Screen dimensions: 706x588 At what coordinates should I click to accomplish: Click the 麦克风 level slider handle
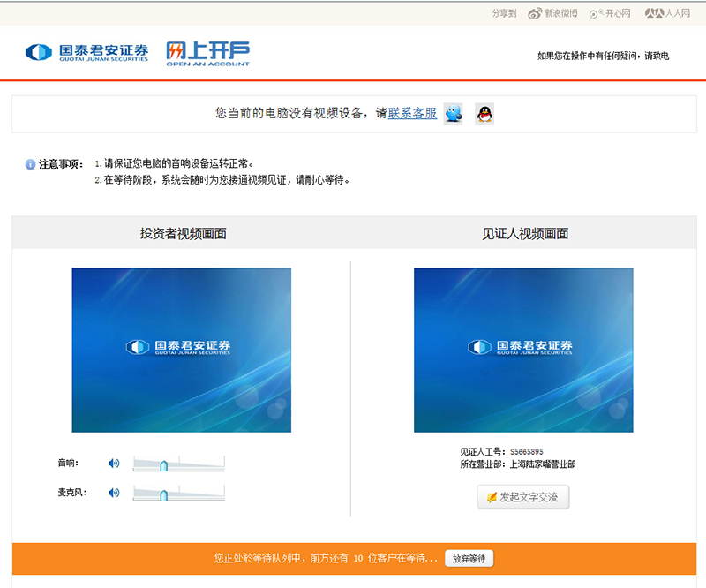coord(163,495)
